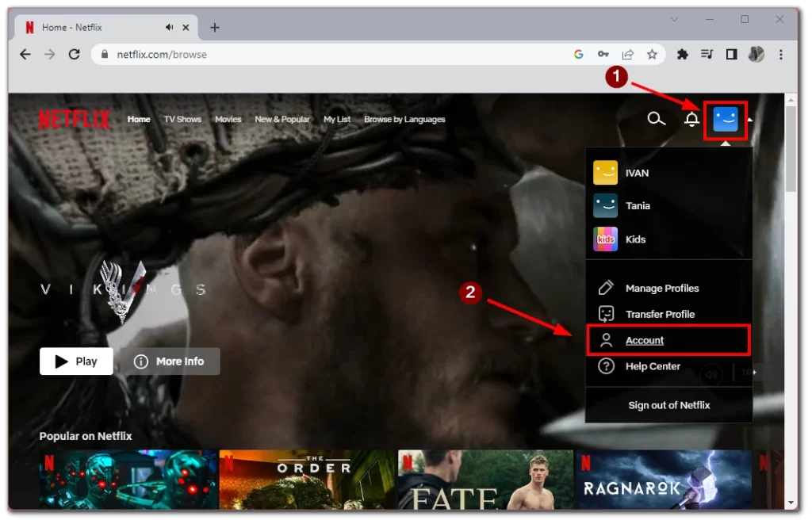Mute the tab audio icon
The width and height of the screenshot is (812, 524).
click(169, 28)
